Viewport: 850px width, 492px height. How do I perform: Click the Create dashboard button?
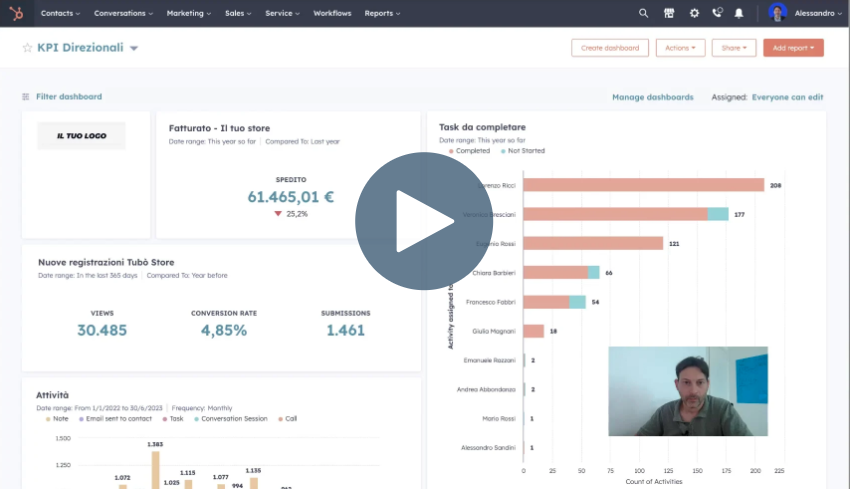[610, 48]
